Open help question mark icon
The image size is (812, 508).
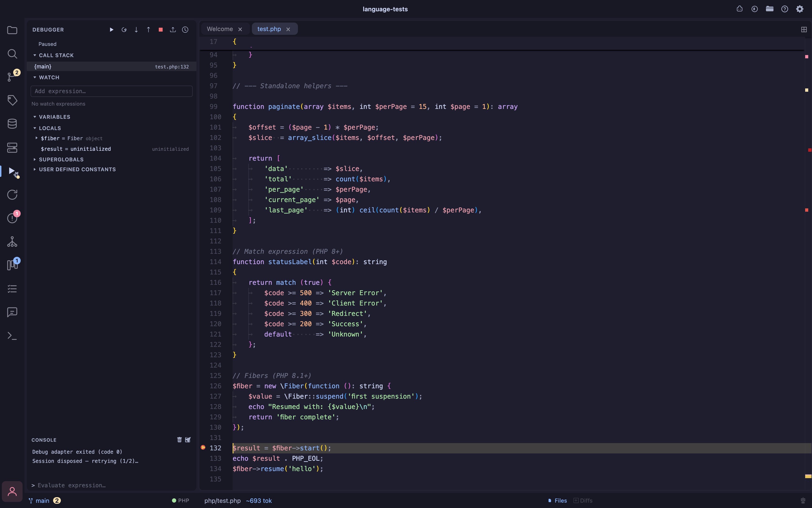[785, 9]
